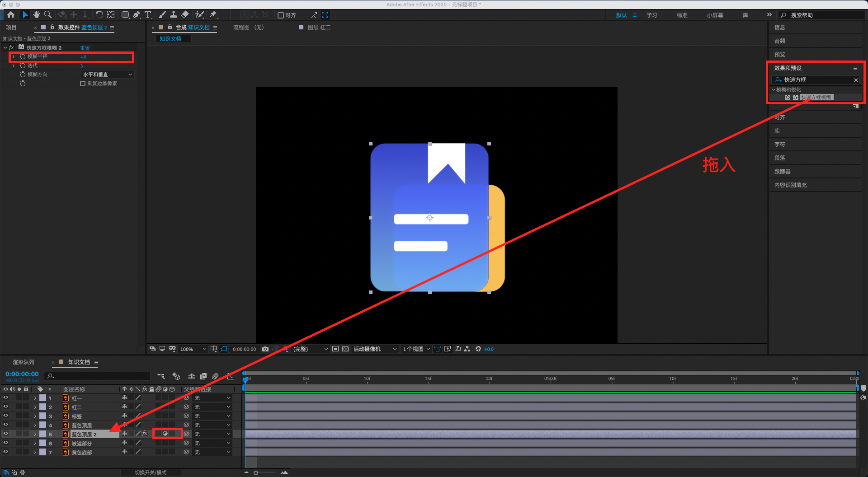Toggle the adjustment layer switch for 蓝色顶层 2
868x477 pixels.
pos(165,434)
